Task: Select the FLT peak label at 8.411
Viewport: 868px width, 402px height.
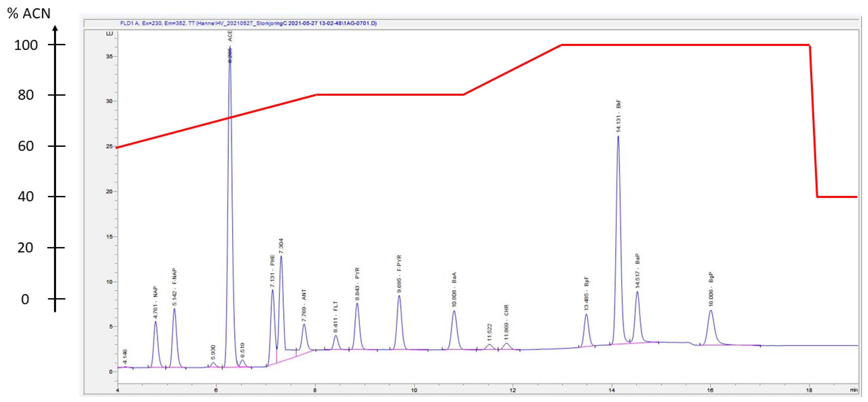Action: click(336, 317)
